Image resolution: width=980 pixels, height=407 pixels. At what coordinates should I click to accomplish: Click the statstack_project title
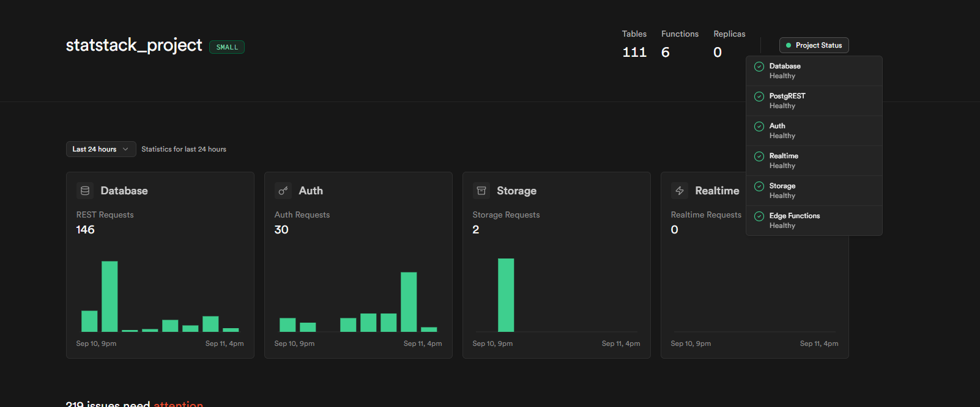[x=134, y=45]
